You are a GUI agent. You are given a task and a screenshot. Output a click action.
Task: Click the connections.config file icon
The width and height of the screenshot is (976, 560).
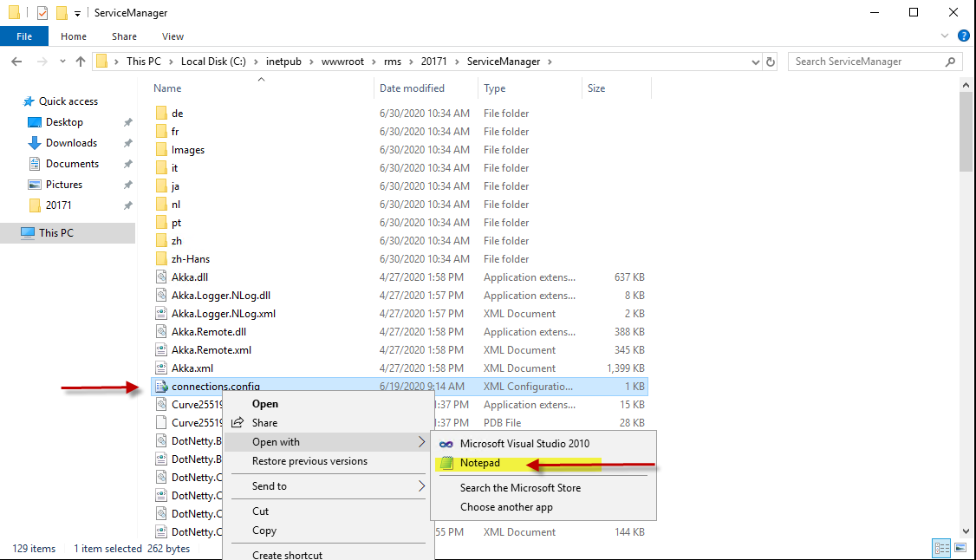coord(161,387)
